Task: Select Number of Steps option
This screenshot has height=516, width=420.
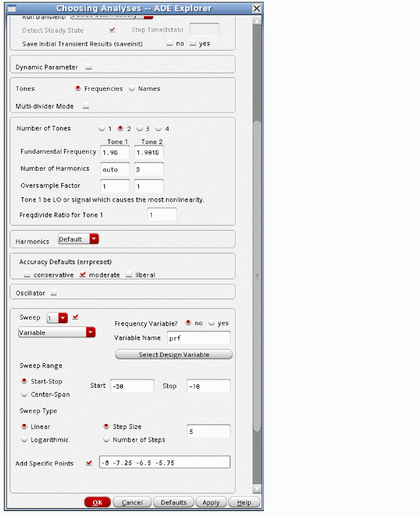Action: tap(106, 439)
